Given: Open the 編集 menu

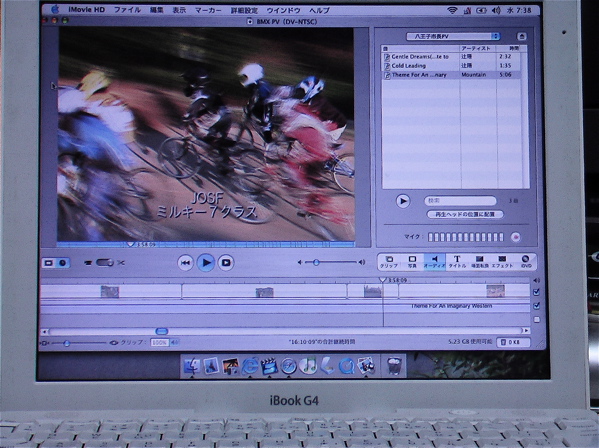Looking at the screenshot, I should pos(157,10).
